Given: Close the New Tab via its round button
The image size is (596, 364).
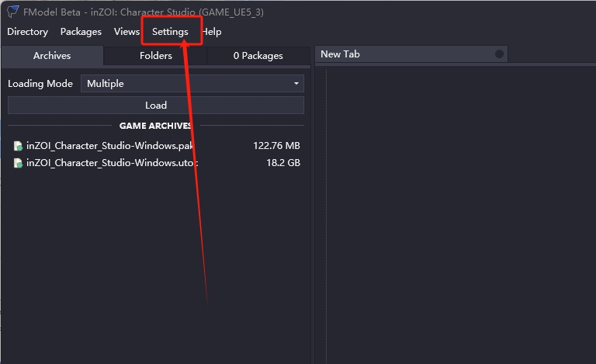Looking at the screenshot, I should (x=499, y=54).
